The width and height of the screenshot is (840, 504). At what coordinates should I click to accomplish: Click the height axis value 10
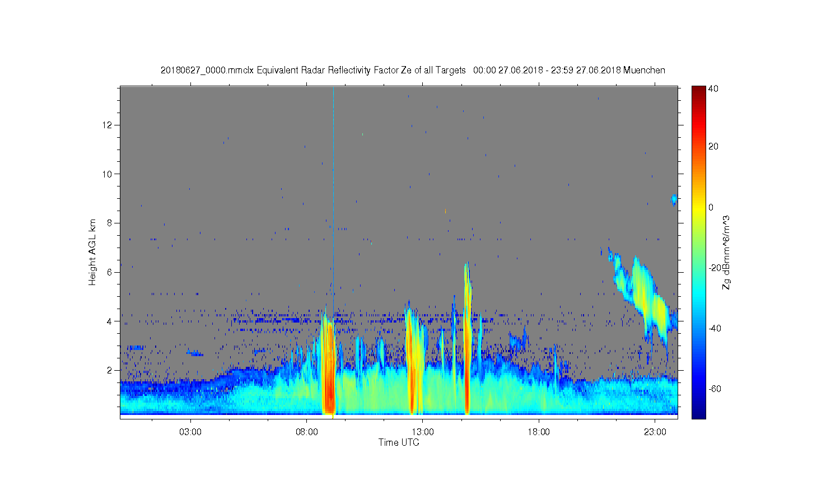[x=107, y=174]
